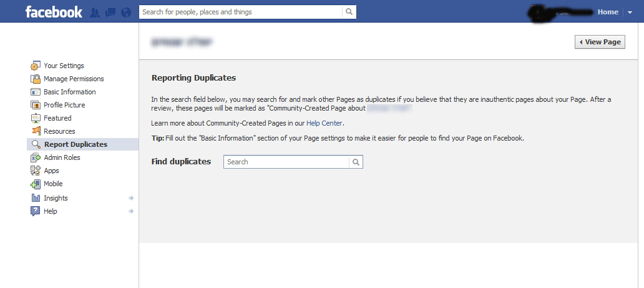Expand the Insights submenu arrow

click(131, 198)
